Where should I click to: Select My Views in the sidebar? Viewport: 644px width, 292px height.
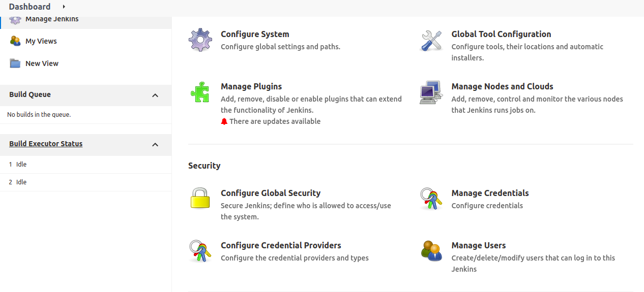(41, 41)
